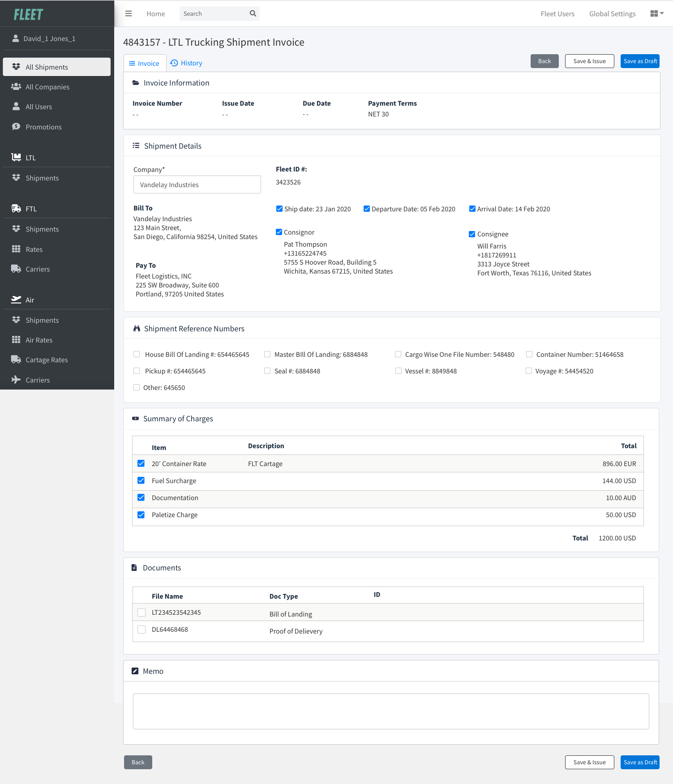Open the Company field Vandelay Industries
Viewport: 673px width, 784px height.
click(197, 184)
